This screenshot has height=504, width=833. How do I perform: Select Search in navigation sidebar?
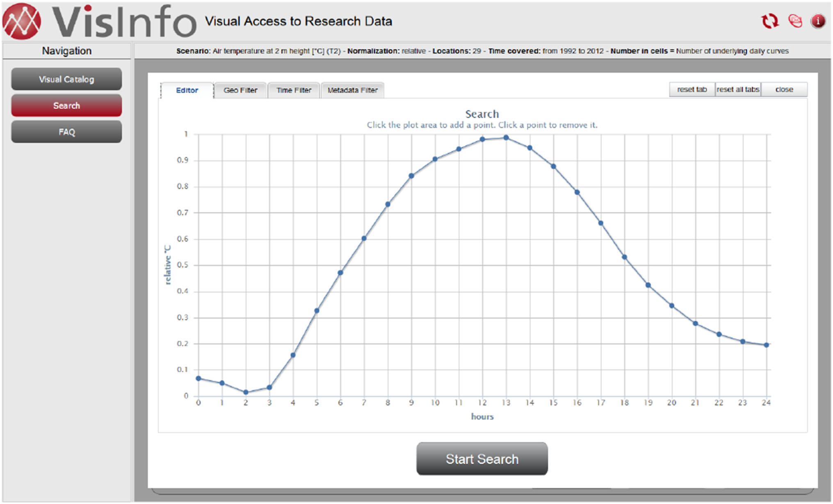66,106
